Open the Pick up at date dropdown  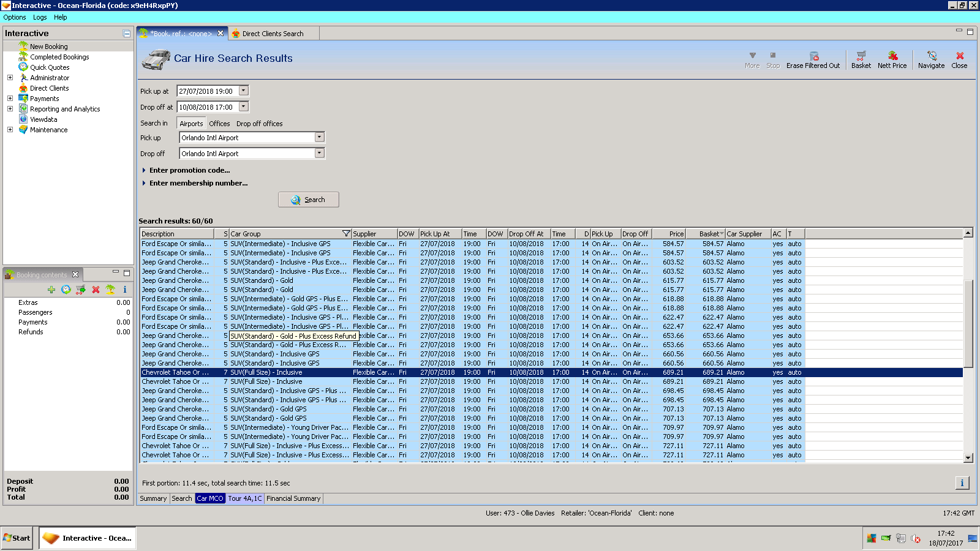tap(244, 91)
